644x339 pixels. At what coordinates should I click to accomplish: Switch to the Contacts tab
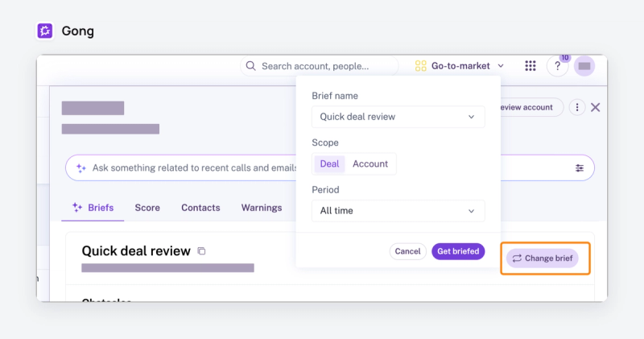(200, 208)
